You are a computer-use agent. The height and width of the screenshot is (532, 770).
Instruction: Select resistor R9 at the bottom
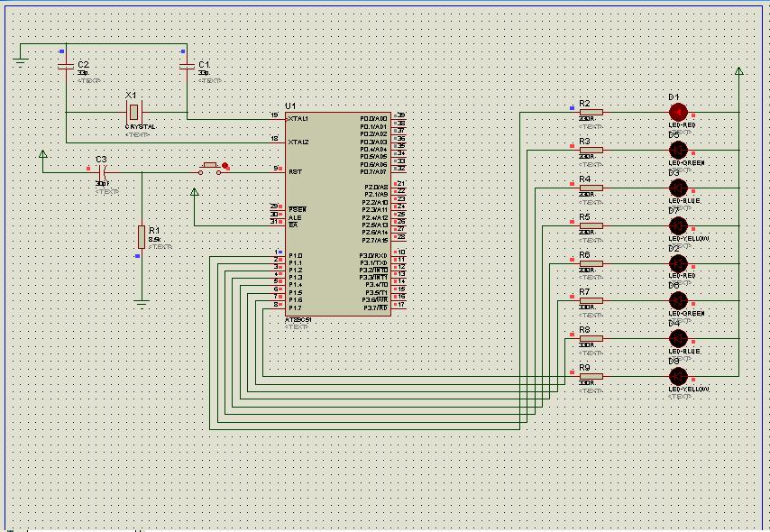591,376
